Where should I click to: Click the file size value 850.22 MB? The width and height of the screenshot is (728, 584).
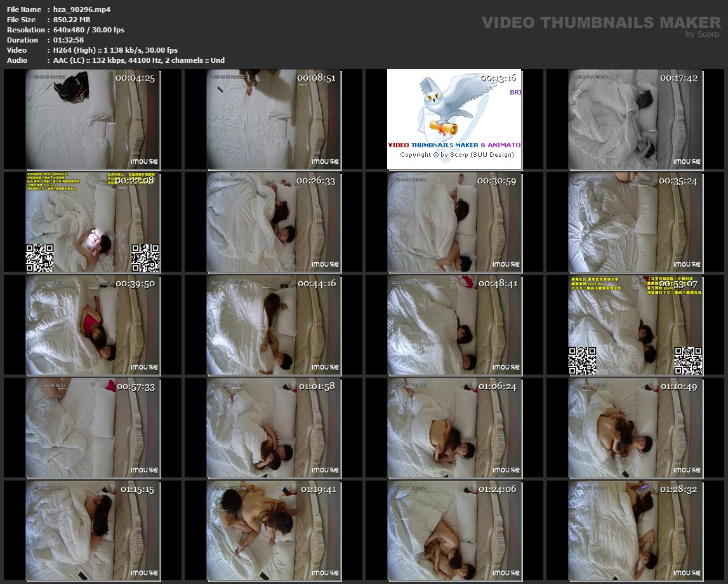[72, 20]
